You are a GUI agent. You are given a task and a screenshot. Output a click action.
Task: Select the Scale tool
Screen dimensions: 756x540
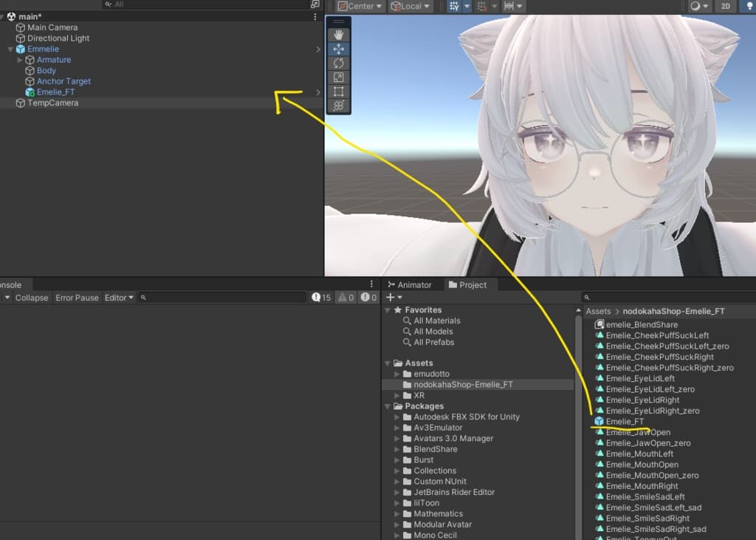[338, 77]
